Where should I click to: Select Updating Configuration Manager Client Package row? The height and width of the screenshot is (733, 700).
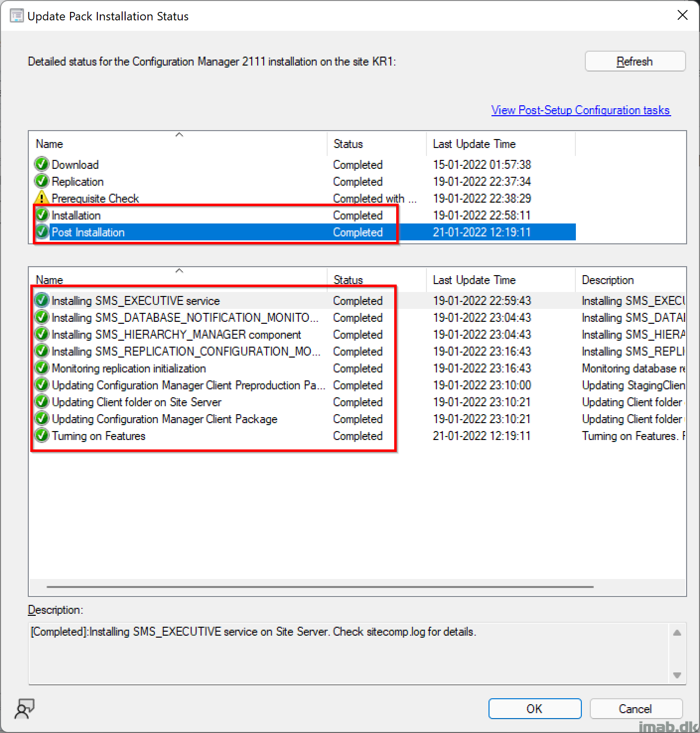click(357, 418)
